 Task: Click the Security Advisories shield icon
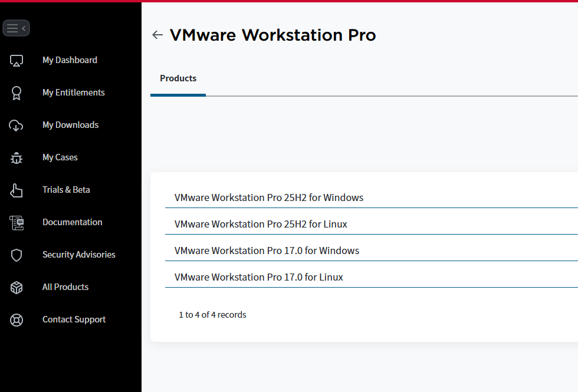click(x=17, y=255)
